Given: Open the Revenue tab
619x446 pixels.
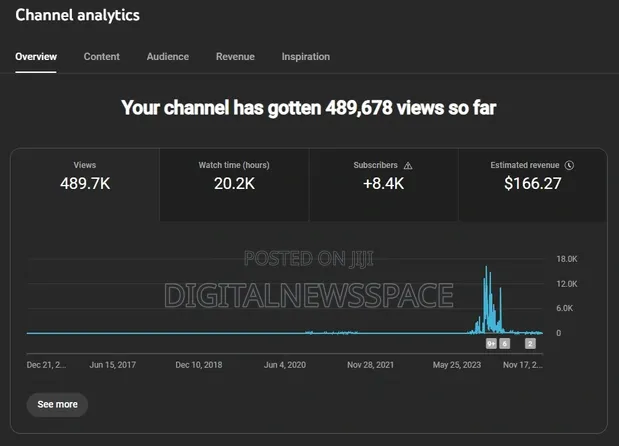Looking at the screenshot, I should [x=235, y=57].
